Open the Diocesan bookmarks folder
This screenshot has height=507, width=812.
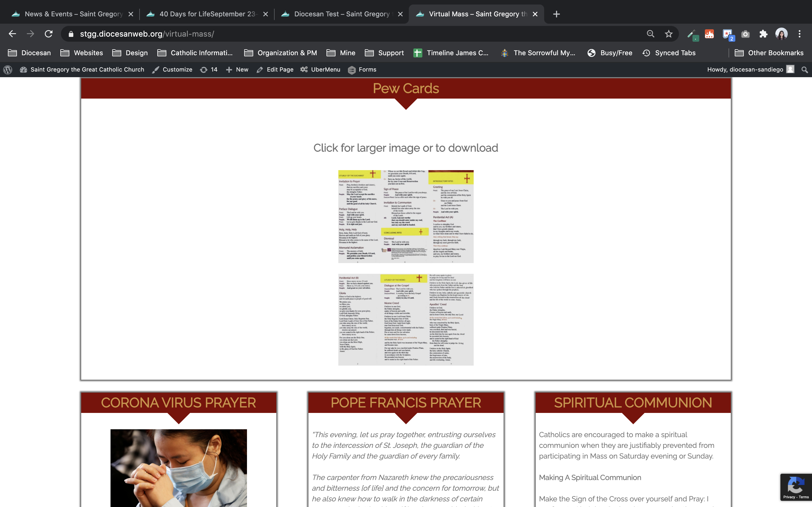click(30, 53)
